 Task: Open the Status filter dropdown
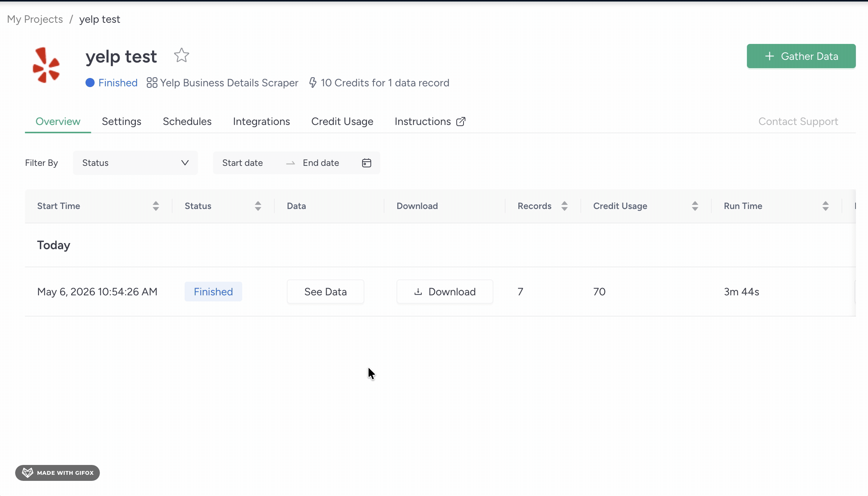135,163
